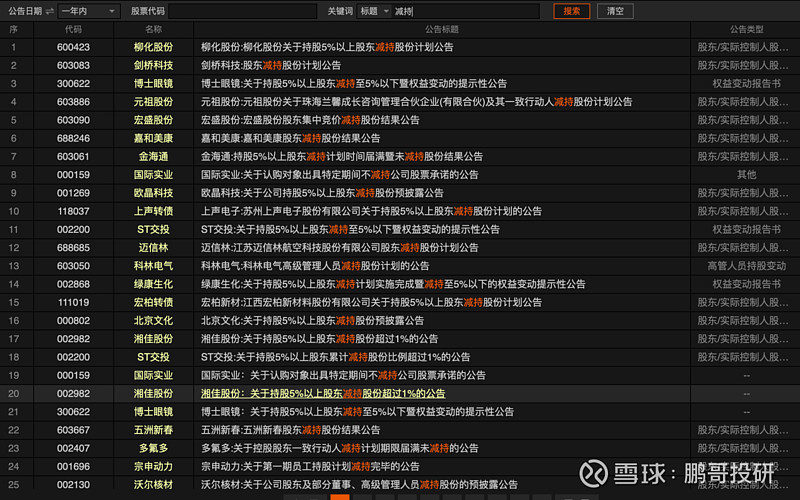Select stock code 001269
Viewport: 800px width, 500px height.
[73, 193]
